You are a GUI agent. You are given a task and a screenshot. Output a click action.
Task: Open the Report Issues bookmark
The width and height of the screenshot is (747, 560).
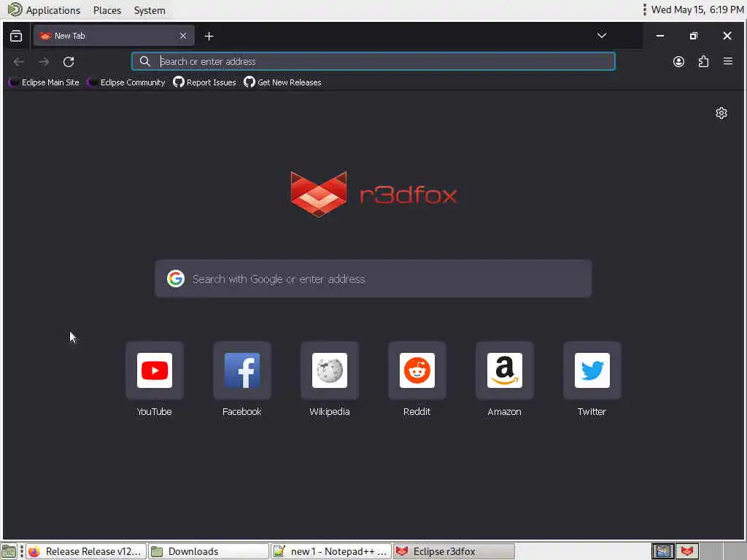point(204,82)
